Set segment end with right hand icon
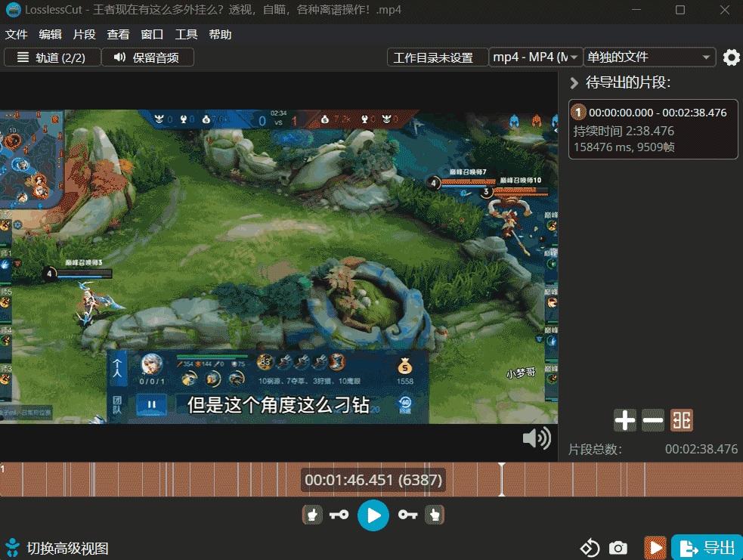Viewport: 743px width, 560px height. click(x=435, y=515)
